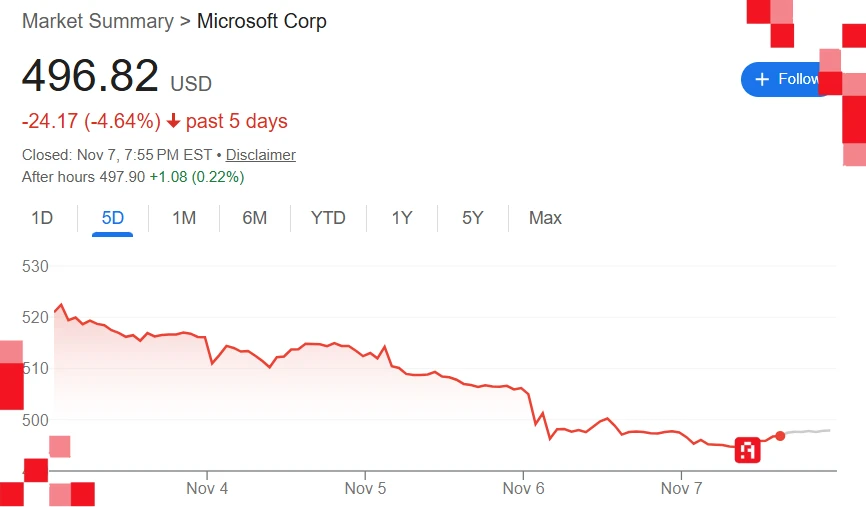
Task: Click the plus icon on Follow button
Action: [762, 79]
